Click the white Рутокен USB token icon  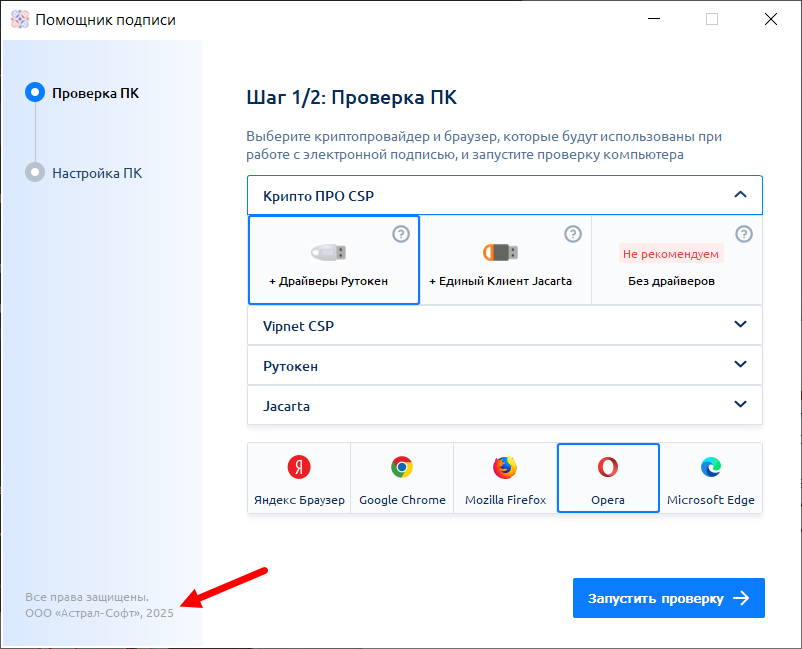[328, 252]
